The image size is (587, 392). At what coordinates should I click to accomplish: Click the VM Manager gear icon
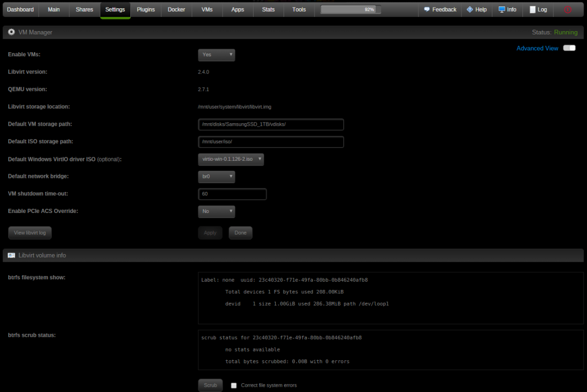[x=11, y=32]
